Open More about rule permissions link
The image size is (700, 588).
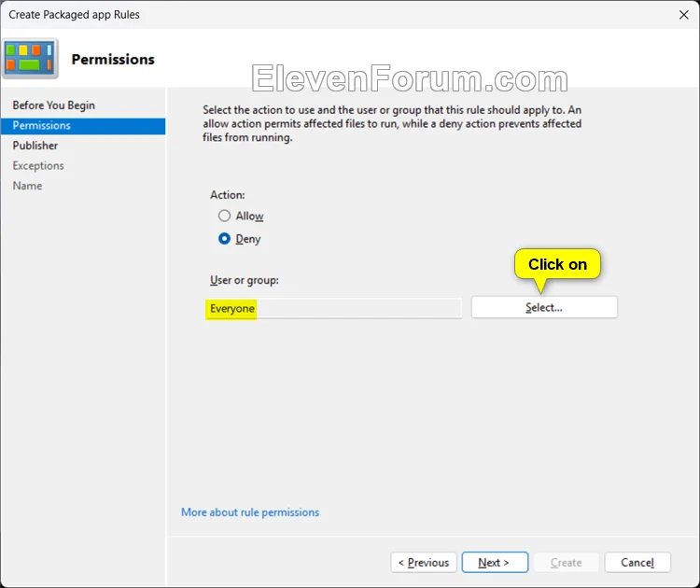click(x=250, y=512)
